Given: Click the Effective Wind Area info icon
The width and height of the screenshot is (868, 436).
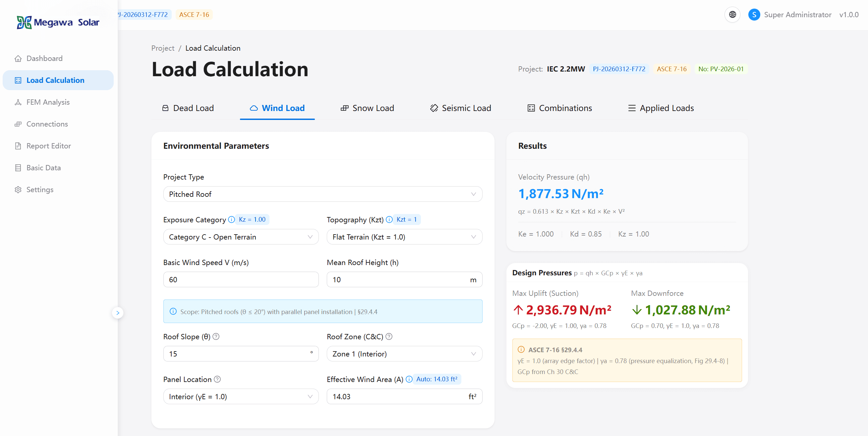Looking at the screenshot, I should pyautogui.click(x=409, y=379).
